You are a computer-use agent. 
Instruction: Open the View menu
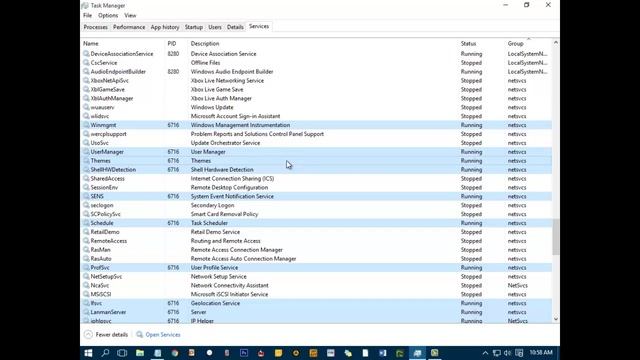(x=130, y=16)
